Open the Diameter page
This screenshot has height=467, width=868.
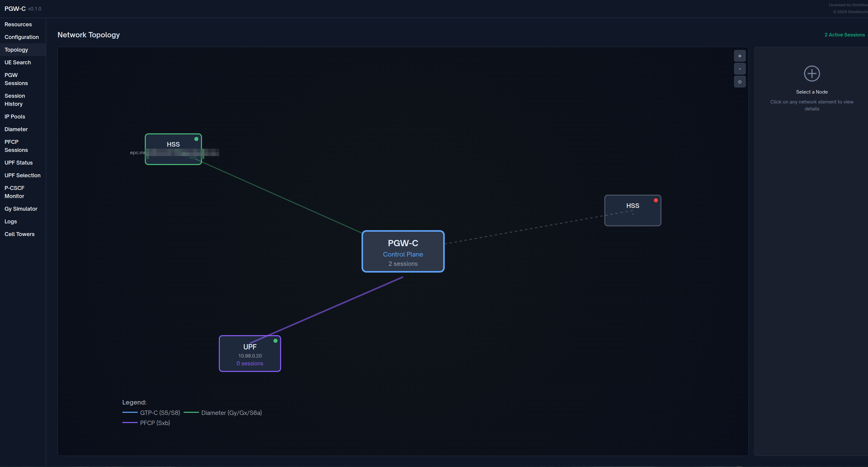pyautogui.click(x=16, y=129)
